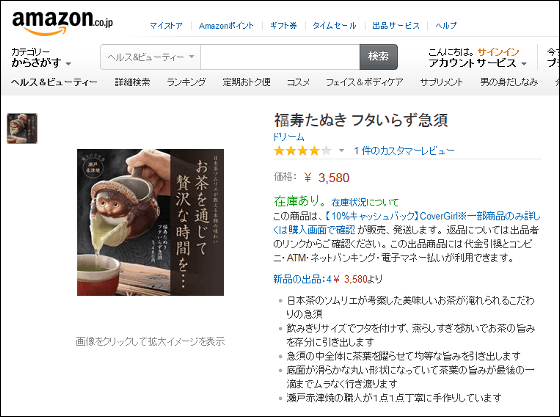Screen dimensions: 560x417
Task: Select the サプリメント navigation tab
Action: pos(441,82)
